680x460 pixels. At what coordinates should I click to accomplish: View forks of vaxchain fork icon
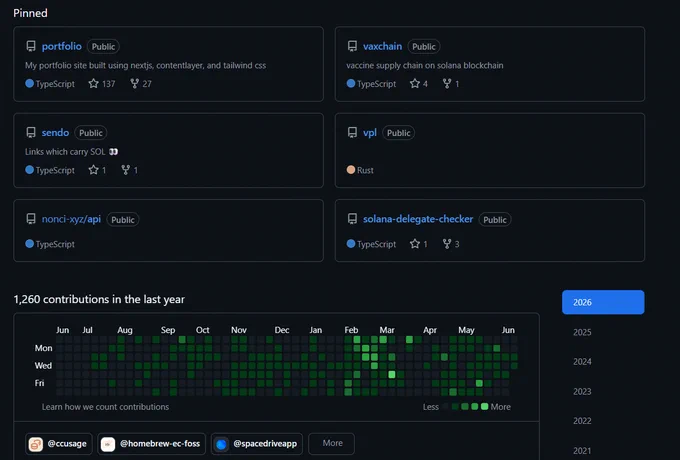click(x=447, y=83)
